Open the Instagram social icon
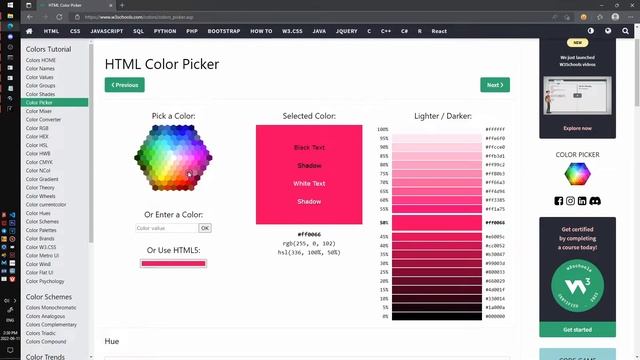 [x=570, y=201]
